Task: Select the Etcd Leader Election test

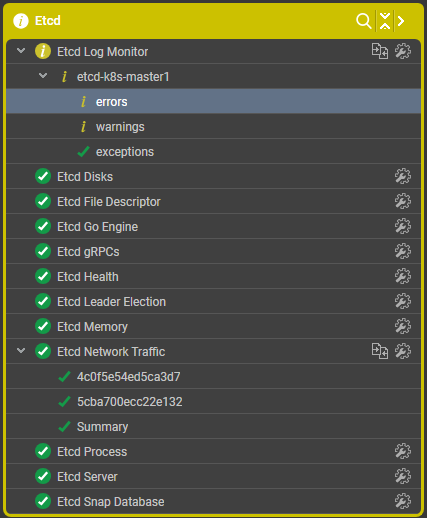Action: (x=213, y=302)
